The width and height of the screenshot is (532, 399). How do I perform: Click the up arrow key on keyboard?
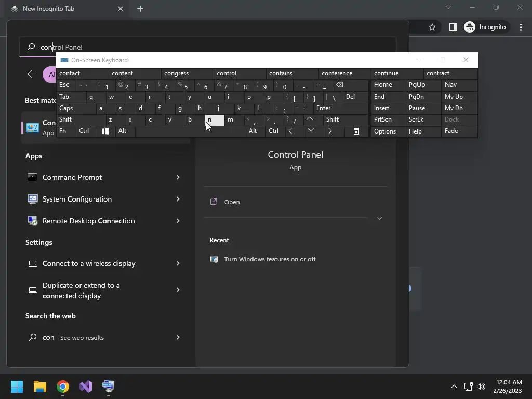click(310, 119)
